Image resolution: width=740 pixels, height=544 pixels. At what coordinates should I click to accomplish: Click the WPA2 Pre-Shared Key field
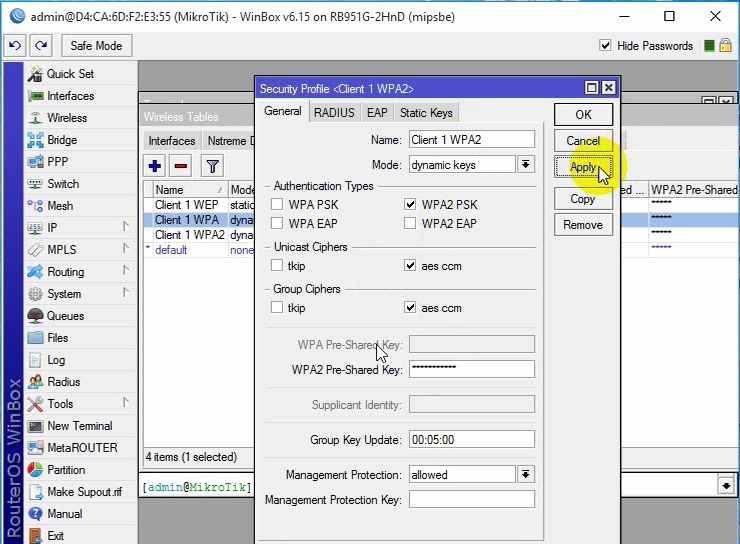(x=471, y=369)
